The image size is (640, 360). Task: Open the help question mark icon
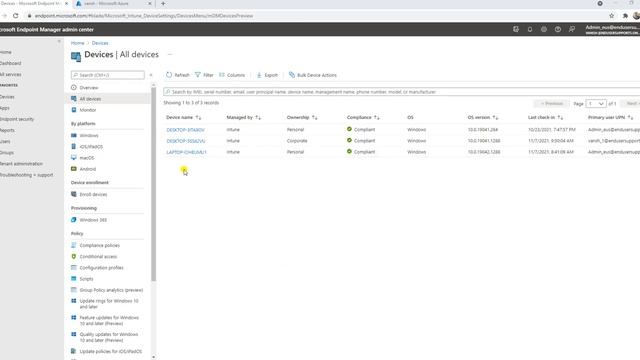[558, 29]
